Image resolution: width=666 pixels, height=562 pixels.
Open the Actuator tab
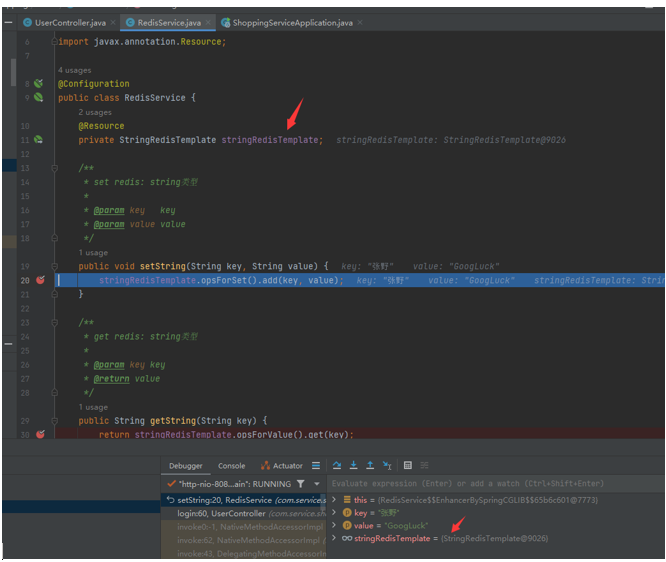(x=282, y=466)
